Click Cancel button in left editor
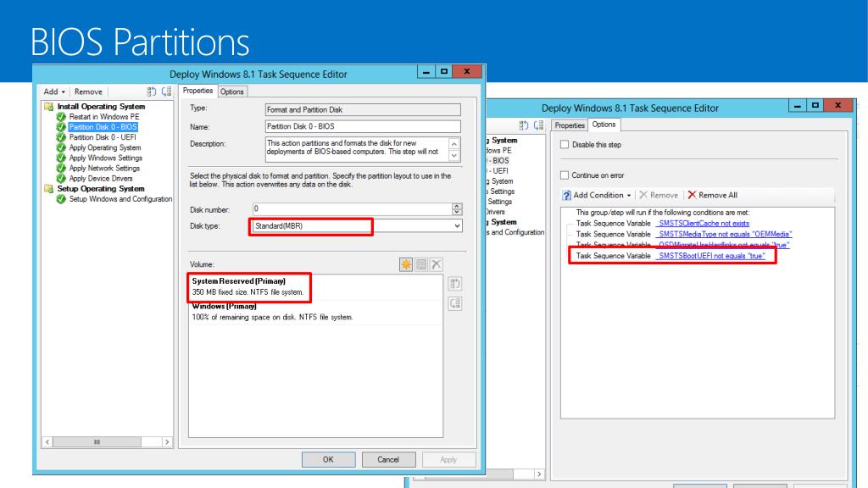This screenshot has height=488, width=868. [388, 460]
